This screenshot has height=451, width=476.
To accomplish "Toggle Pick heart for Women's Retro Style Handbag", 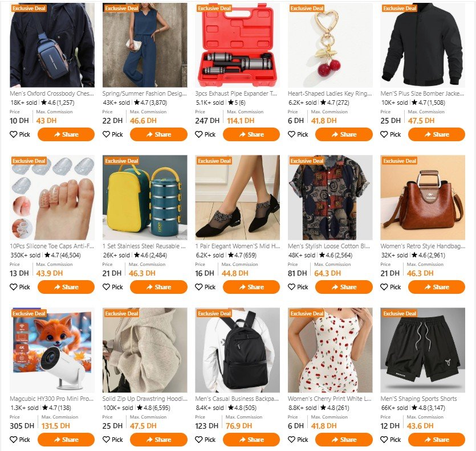I will coord(384,287).
